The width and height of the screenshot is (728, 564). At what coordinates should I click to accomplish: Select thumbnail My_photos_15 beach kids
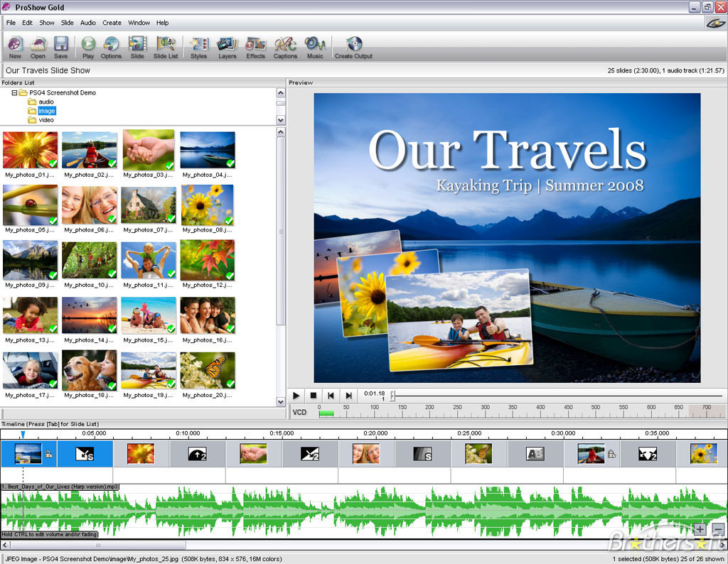click(x=149, y=315)
